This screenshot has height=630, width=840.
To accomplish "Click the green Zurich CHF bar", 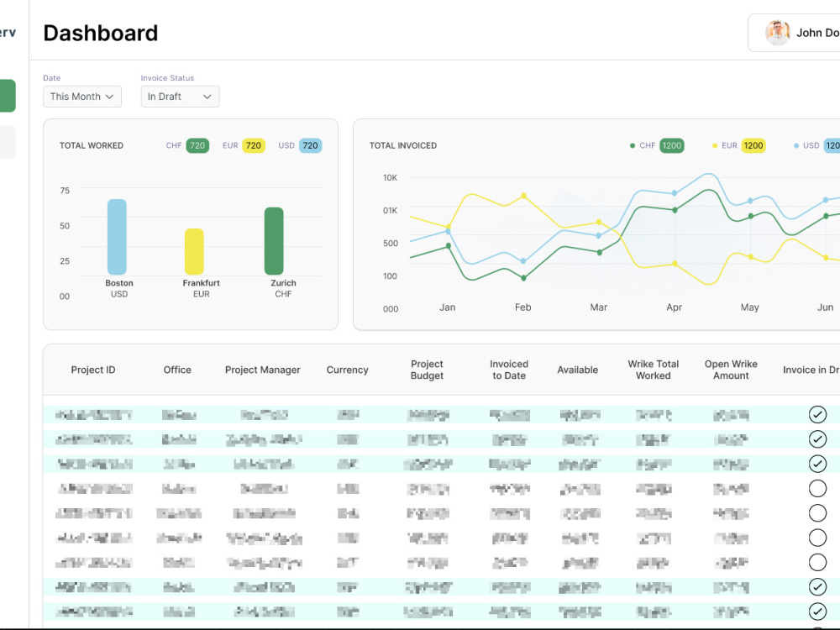I will click(x=274, y=241).
